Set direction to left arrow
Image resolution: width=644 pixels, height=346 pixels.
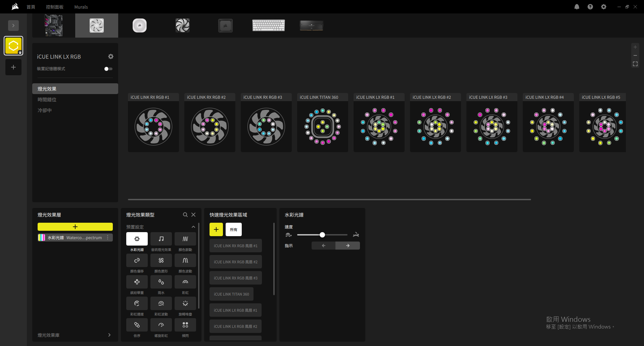[x=323, y=246]
